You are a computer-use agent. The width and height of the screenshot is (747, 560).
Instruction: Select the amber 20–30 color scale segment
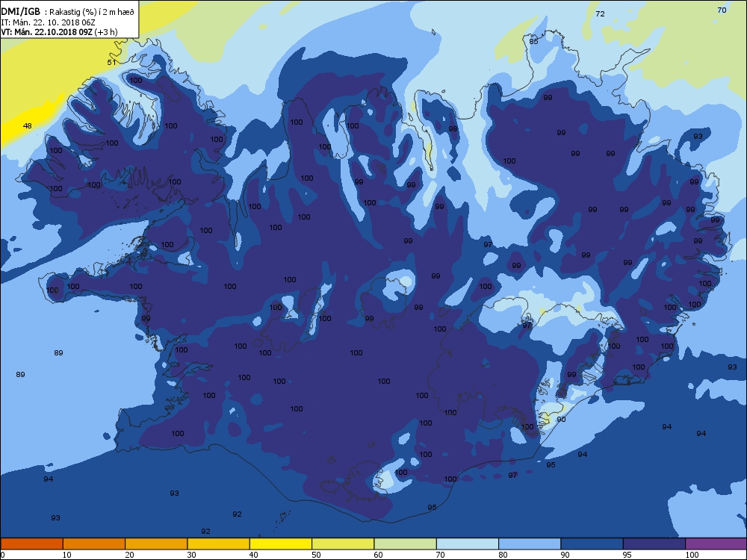pos(156,544)
